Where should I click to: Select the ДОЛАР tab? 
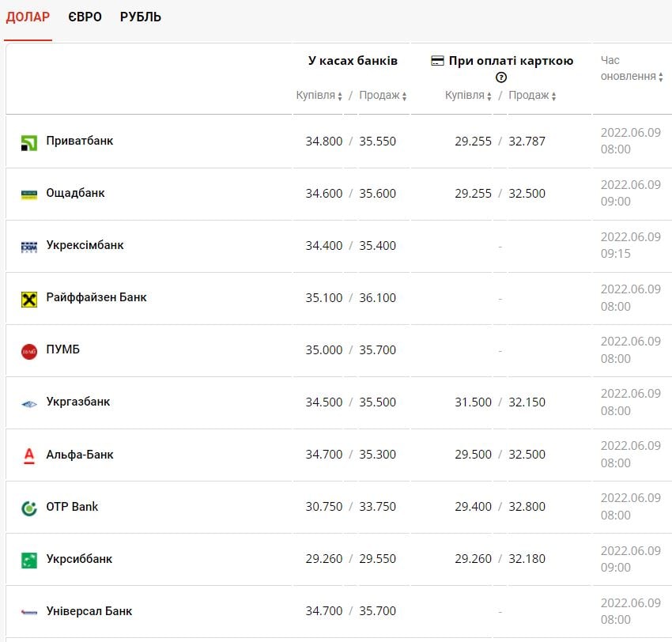click(28, 17)
